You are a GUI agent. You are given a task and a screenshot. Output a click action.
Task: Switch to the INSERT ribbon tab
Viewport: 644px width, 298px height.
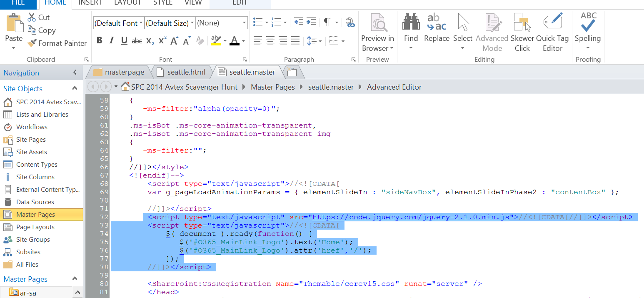click(90, 3)
